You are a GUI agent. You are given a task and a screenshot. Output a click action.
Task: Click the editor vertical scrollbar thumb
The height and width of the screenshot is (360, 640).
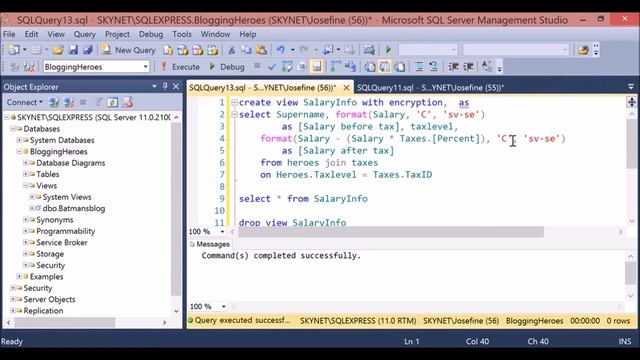pos(631,144)
